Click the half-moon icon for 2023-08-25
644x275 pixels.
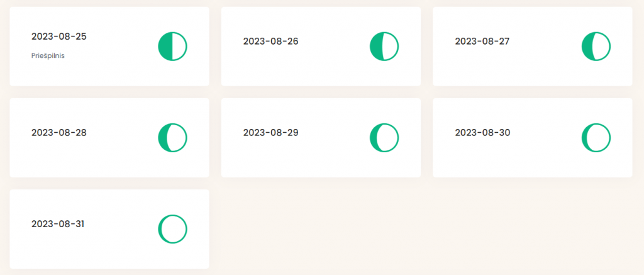[172, 46]
